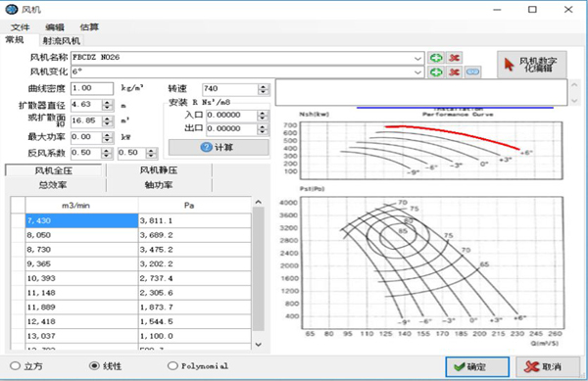Click the fan application icon in title bar
This screenshot has height=381, width=588.
(11, 9)
